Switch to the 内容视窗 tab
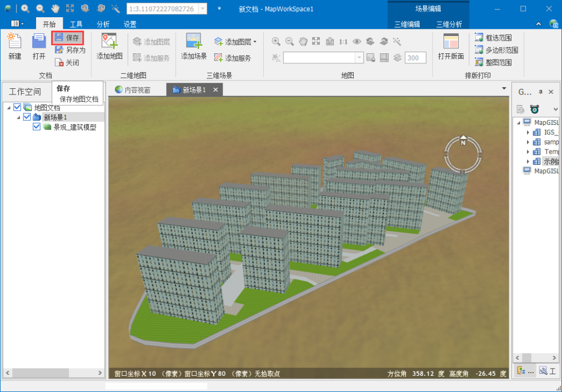This screenshot has height=392, width=562. [133, 90]
